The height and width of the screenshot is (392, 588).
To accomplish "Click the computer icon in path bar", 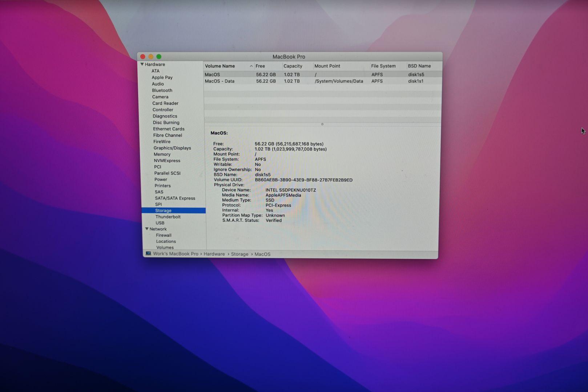I will [148, 253].
